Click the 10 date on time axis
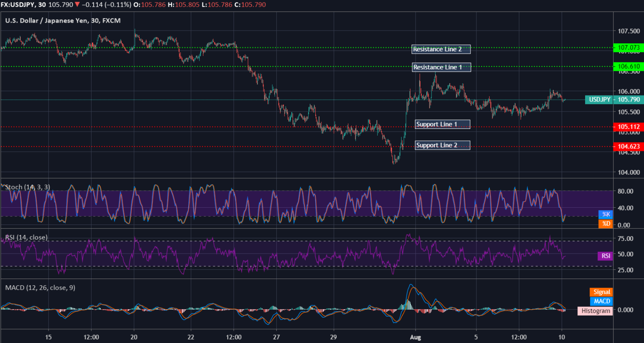 tap(562, 337)
